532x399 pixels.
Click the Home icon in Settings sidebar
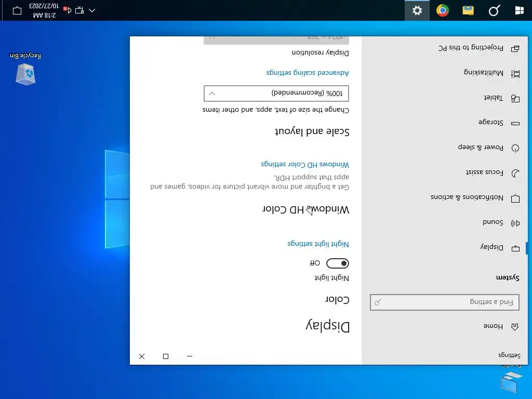[x=515, y=327]
